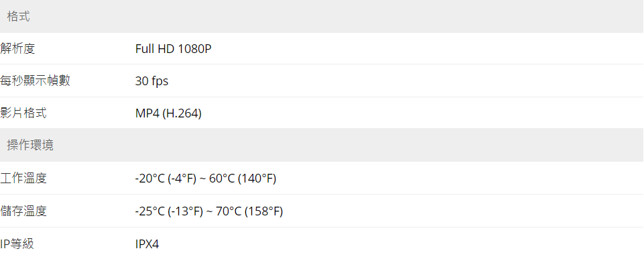Click the -20°C ~ 60°C temperature value
The height and width of the screenshot is (257, 644).
click(206, 179)
